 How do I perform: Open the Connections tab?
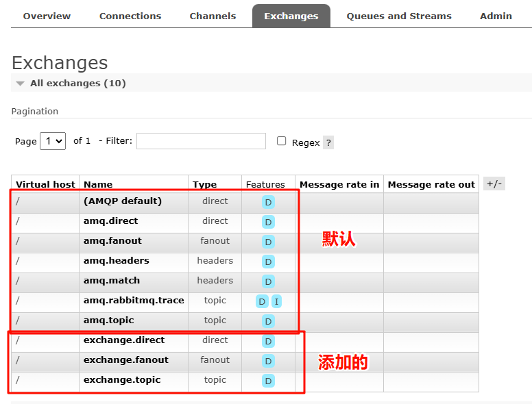click(x=130, y=16)
